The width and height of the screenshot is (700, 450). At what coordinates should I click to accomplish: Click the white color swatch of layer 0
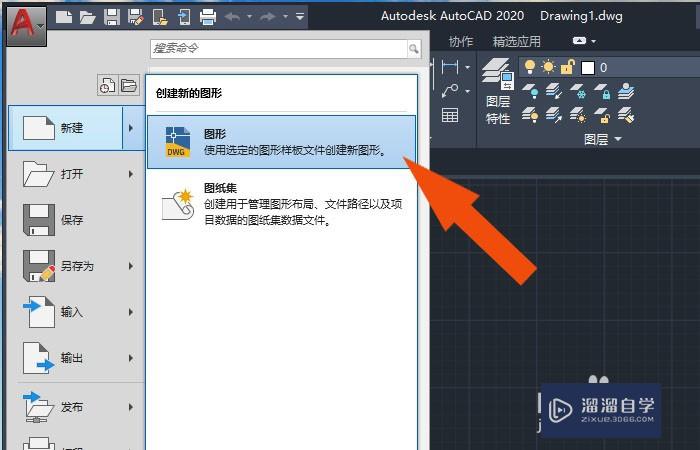(x=588, y=68)
